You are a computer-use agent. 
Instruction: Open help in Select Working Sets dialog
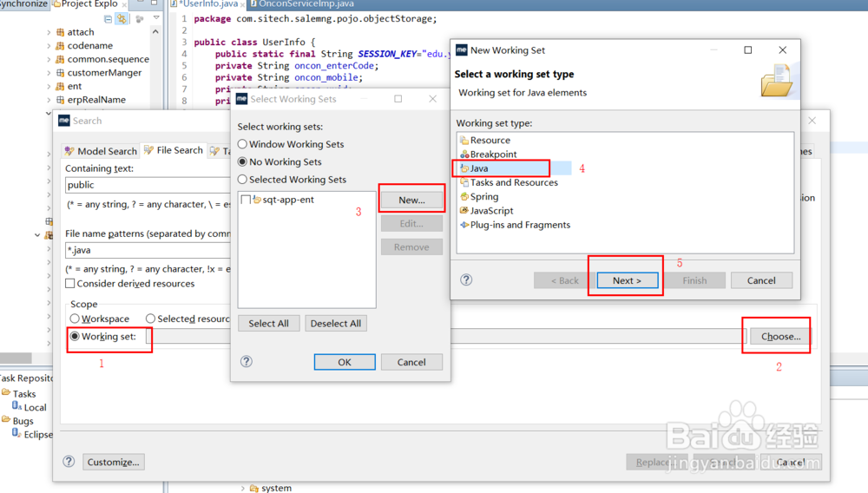click(247, 361)
